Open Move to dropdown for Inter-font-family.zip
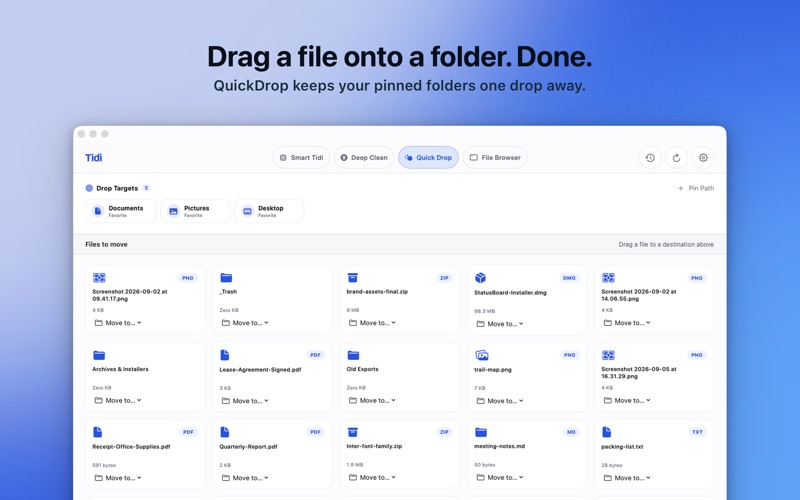The width and height of the screenshot is (800, 500). (372, 478)
